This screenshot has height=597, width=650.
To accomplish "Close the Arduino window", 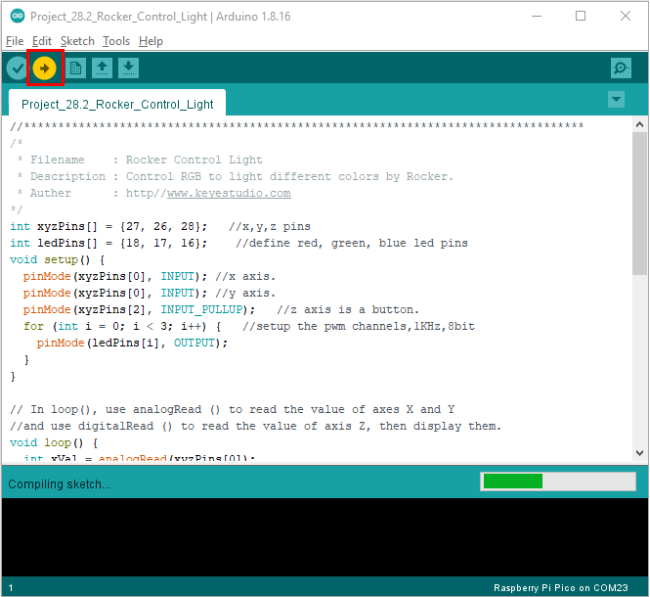I will (x=625, y=16).
